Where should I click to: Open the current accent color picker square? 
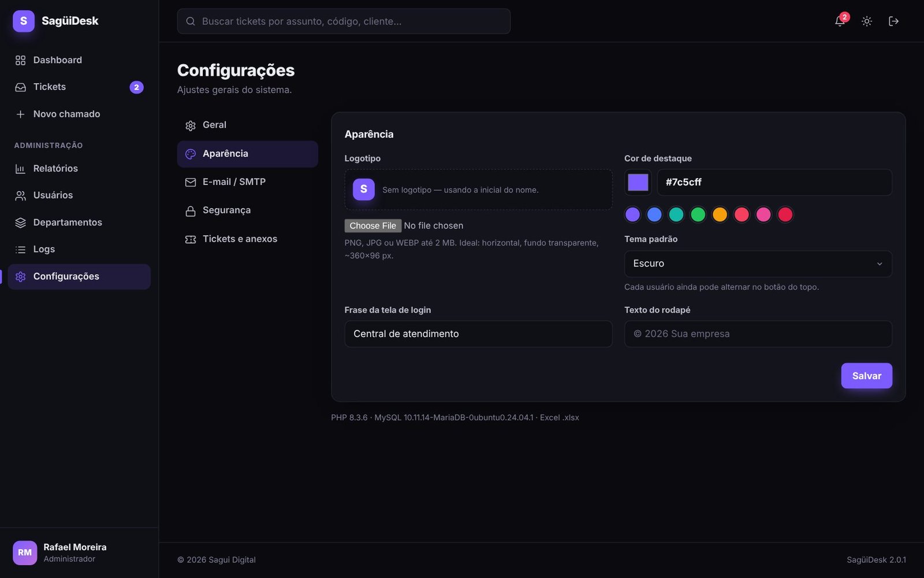point(638,183)
